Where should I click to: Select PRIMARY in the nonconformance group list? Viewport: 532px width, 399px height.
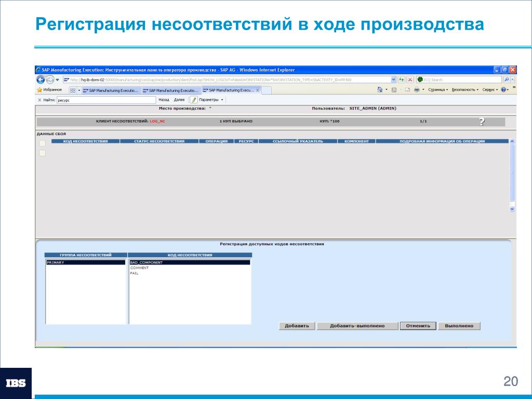tap(86, 262)
